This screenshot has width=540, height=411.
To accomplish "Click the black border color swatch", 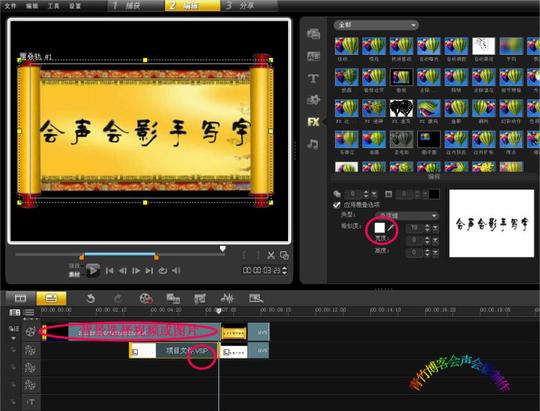I will tap(434, 194).
